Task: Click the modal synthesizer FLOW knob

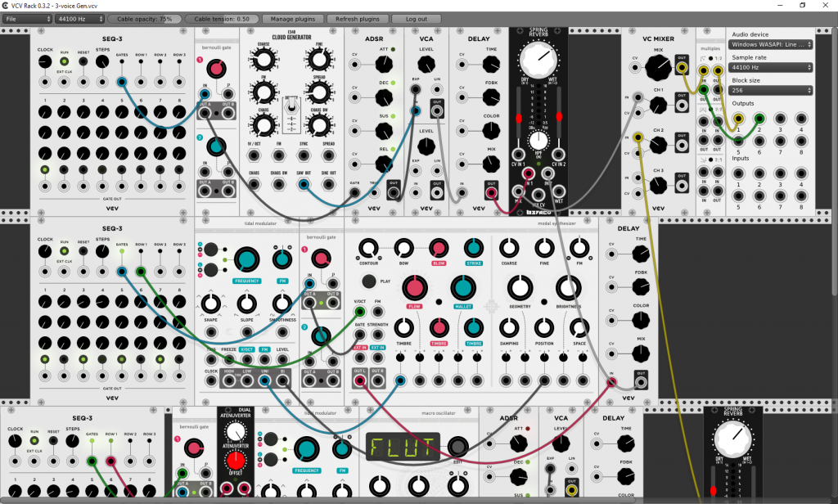Action: tap(414, 288)
